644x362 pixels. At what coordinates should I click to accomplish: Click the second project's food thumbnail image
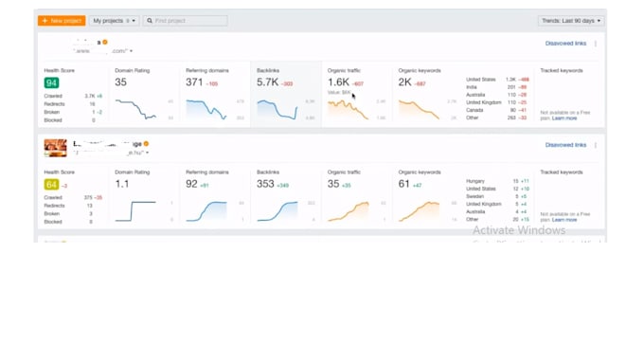[56, 148]
